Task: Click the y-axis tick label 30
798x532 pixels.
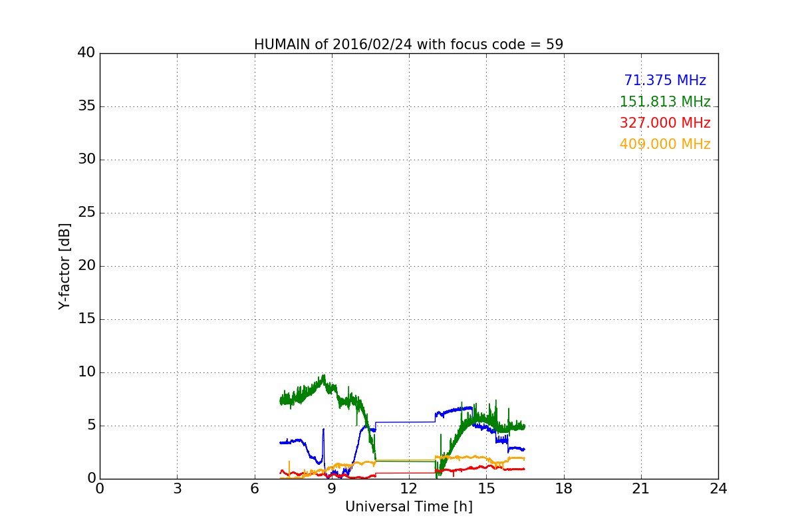Action: tap(86, 160)
